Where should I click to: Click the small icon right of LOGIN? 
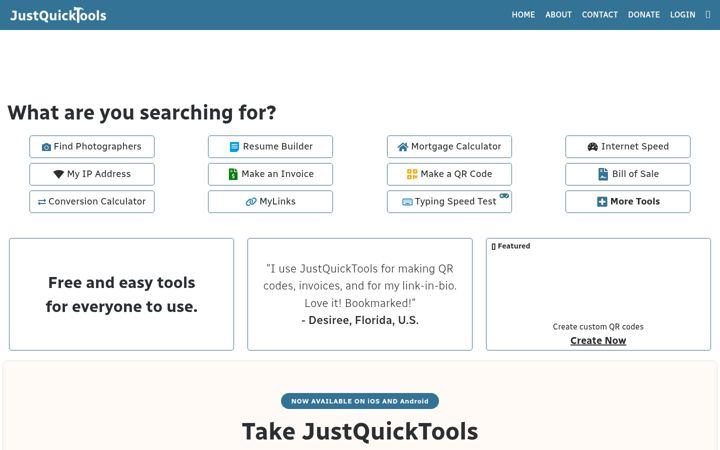click(708, 15)
